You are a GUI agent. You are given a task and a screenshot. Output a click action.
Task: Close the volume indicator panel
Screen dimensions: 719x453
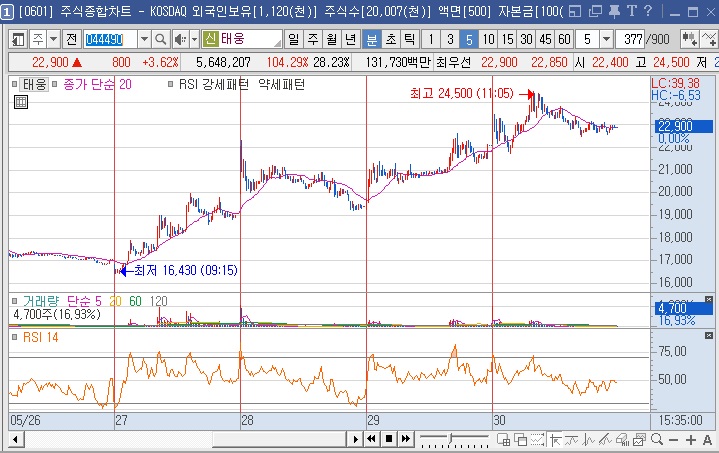pos(708,299)
